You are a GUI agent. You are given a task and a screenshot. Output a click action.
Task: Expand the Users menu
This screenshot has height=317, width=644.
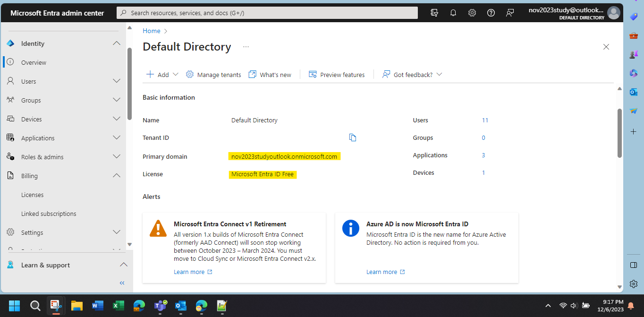[117, 81]
